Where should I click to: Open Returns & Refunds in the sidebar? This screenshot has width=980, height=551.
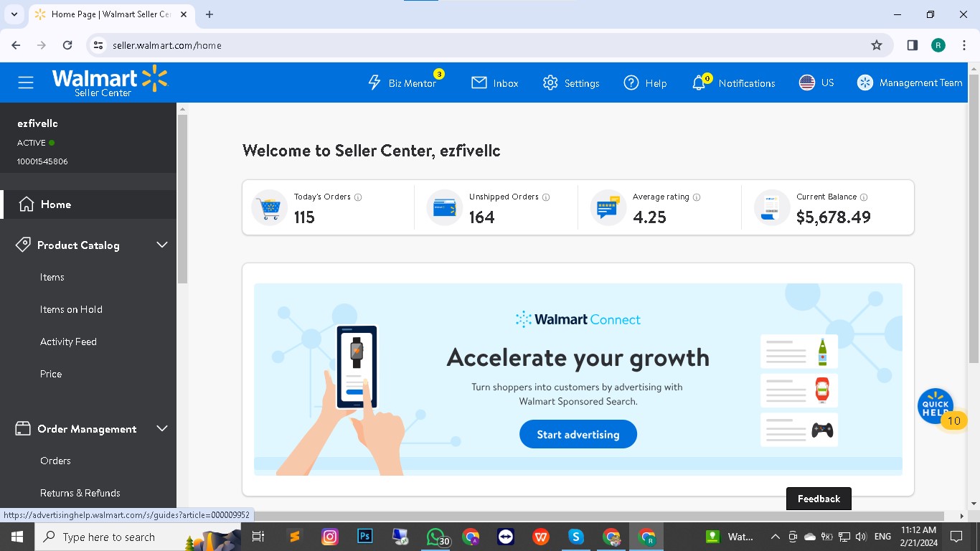pyautogui.click(x=80, y=494)
